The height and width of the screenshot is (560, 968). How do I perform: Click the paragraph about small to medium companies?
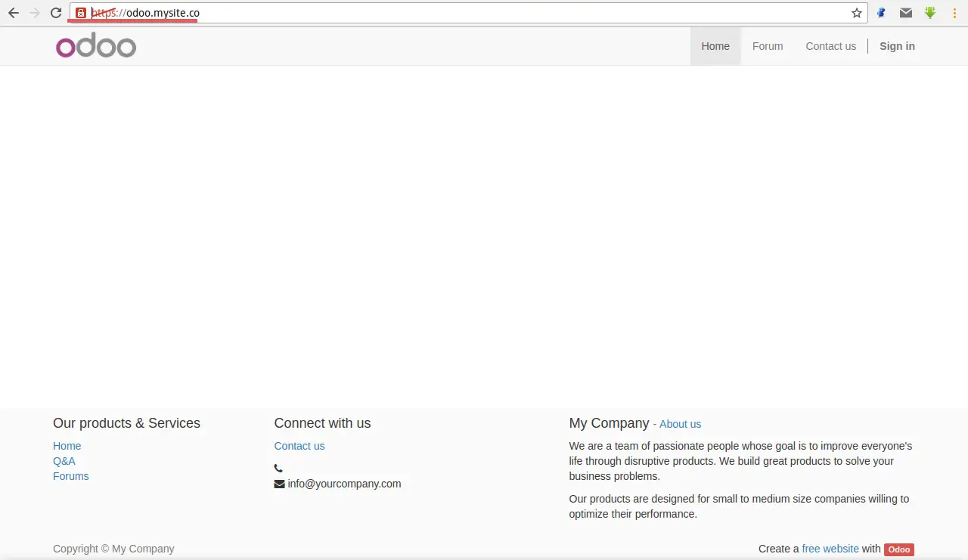(x=739, y=506)
